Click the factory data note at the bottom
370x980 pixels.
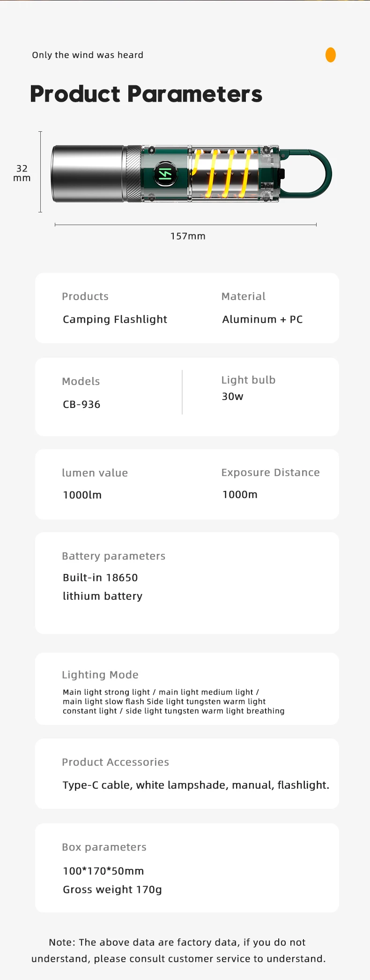178,950
